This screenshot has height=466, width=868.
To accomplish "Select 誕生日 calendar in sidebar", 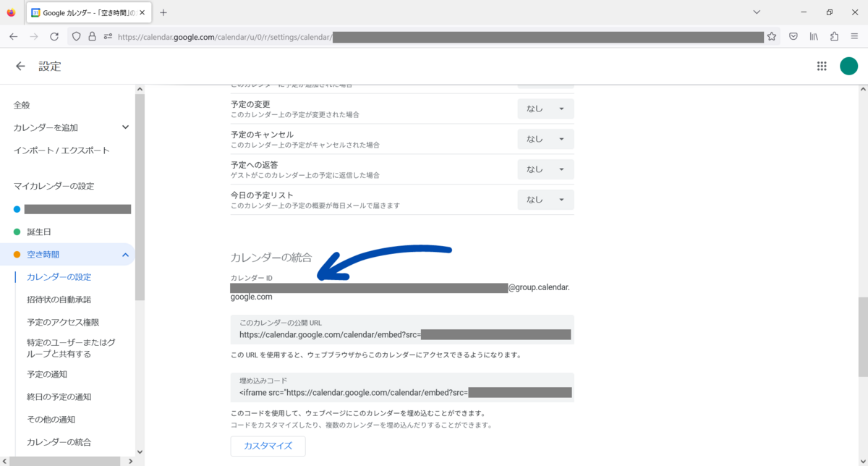I will [40, 232].
